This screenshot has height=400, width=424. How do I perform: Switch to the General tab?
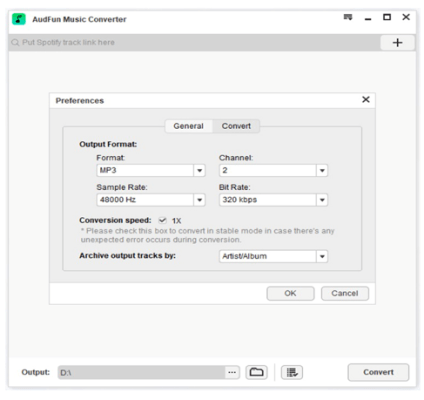coord(189,126)
